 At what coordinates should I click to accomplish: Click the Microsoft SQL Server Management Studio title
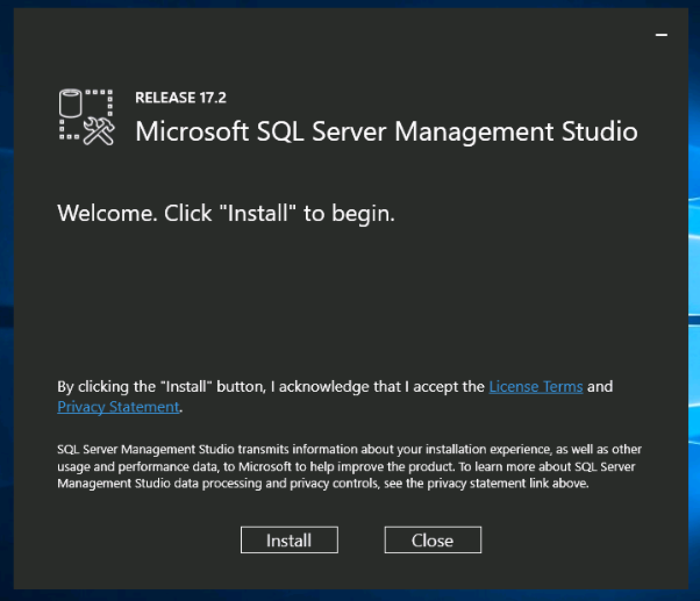[x=386, y=131]
